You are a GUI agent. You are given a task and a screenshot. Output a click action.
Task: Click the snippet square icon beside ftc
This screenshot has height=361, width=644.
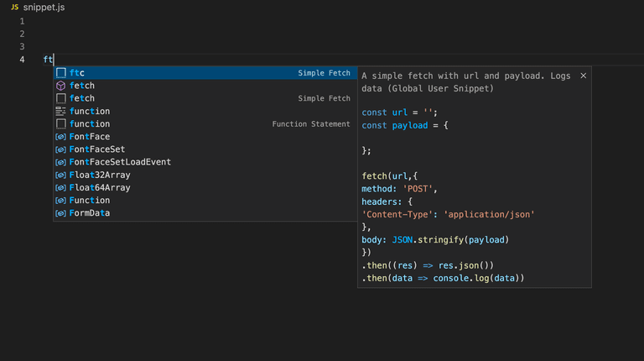click(x=60, y=73)
